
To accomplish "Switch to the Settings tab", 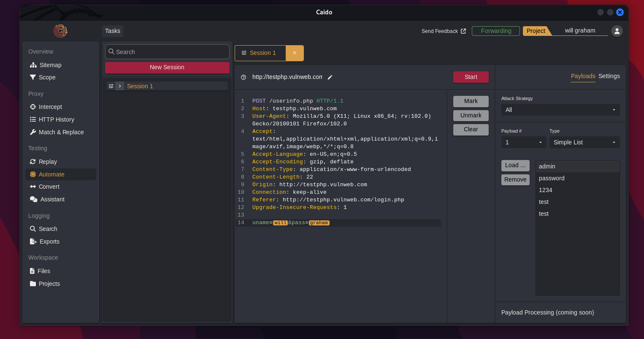I will click(x=609, y=76).
